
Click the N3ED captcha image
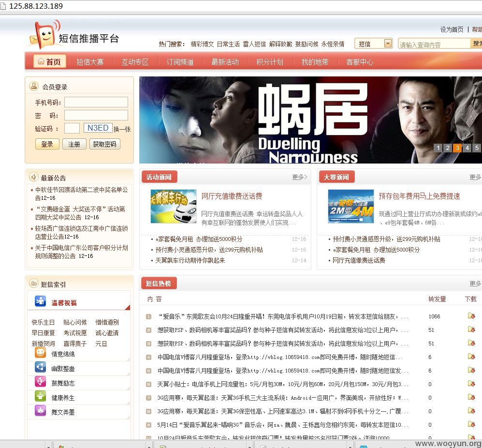98,128
